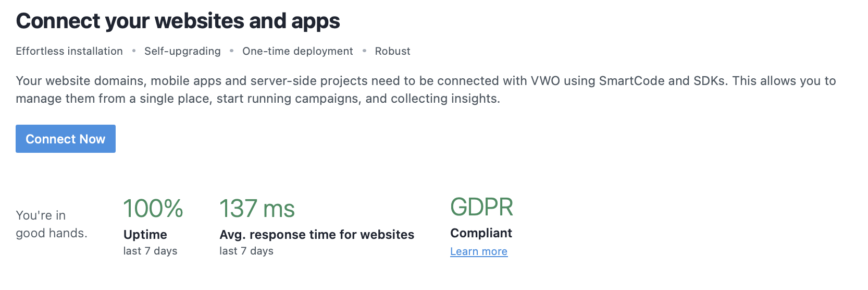The width and height of the screenshot is (868, 290).
Task: Click the Uptime label
Action: 145,235
